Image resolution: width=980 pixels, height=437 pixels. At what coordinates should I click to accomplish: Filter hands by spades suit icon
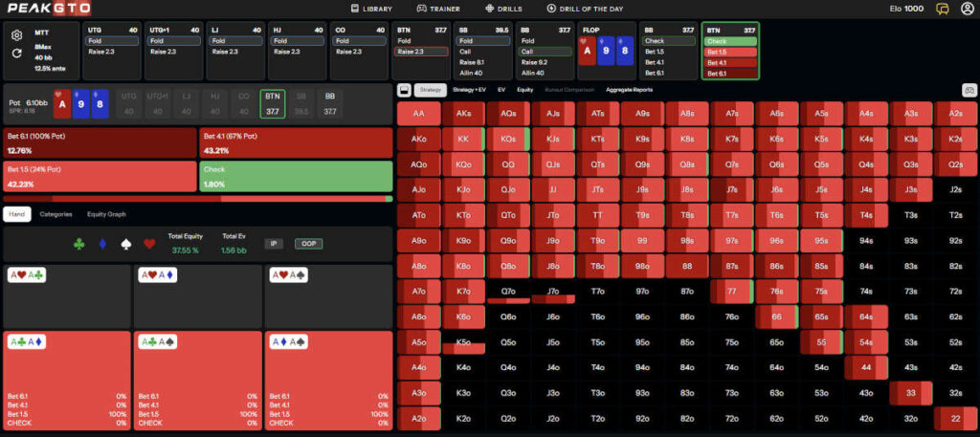(125, 244)
